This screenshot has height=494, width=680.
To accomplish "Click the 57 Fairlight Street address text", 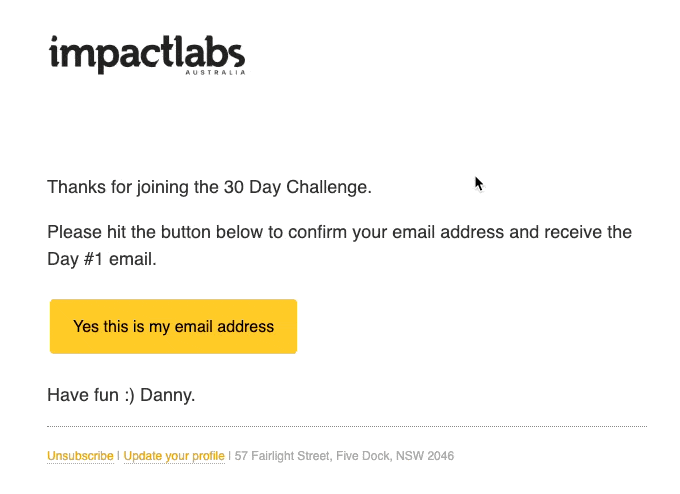I will 344,456.
